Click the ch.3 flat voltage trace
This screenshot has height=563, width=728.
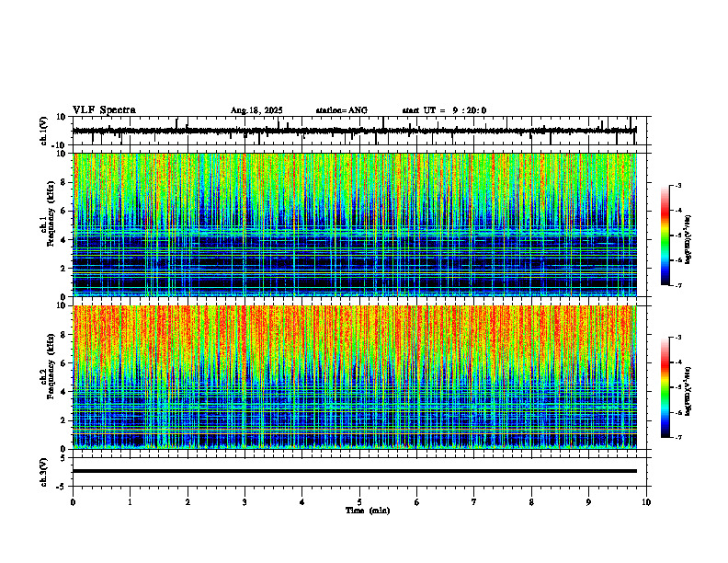(x=354, y=471)
